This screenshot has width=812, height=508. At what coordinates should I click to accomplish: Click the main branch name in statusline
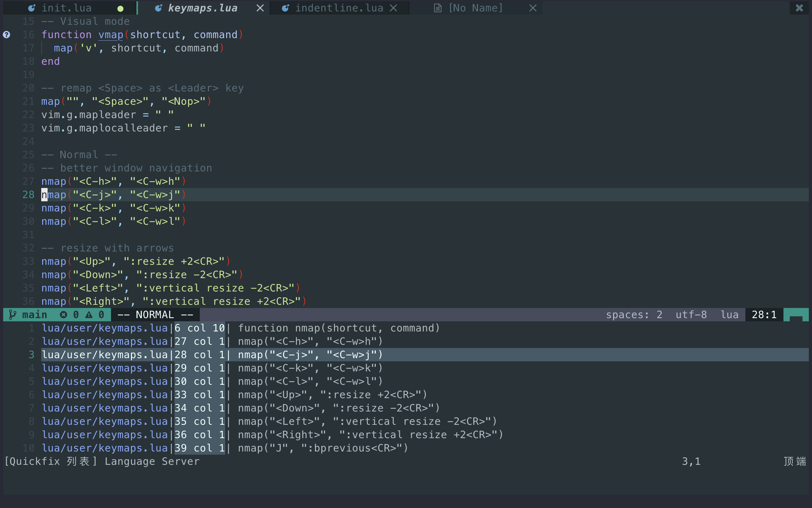[x=35, y=315]
